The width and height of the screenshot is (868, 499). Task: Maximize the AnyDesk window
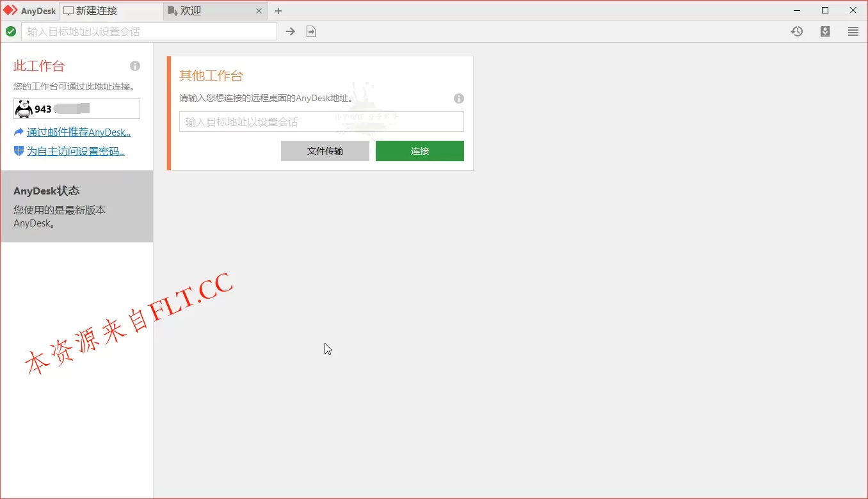(x=825, y=10)
